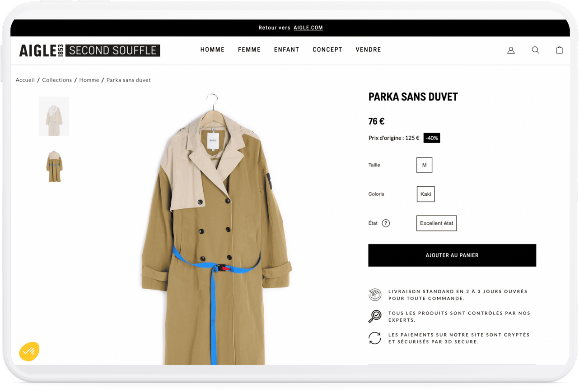Click Ajouter au panier button
Screen dimensions: 579x392
click(x=452, y=255)
